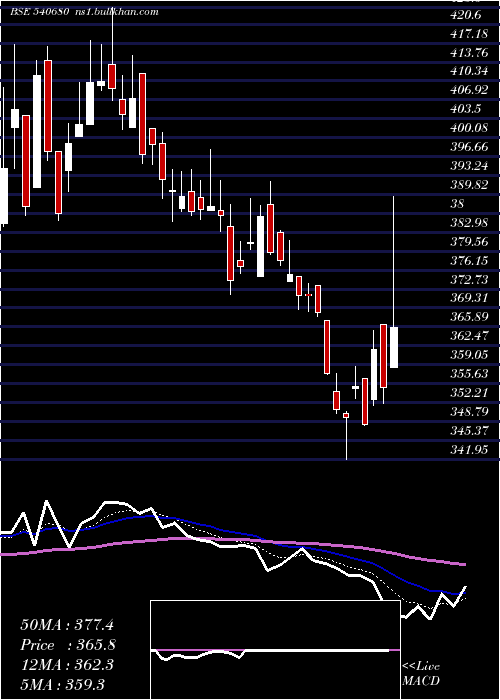Click the 352.21 price axis label
500x700 pixels.
coord(469,393)
